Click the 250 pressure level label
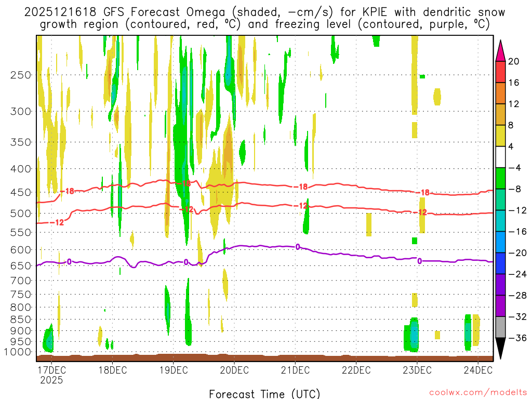 (x=21, y=75)
